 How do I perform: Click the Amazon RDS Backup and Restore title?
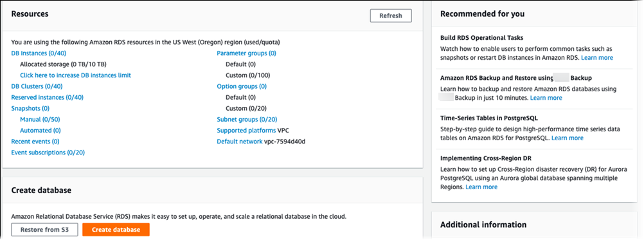516,78
